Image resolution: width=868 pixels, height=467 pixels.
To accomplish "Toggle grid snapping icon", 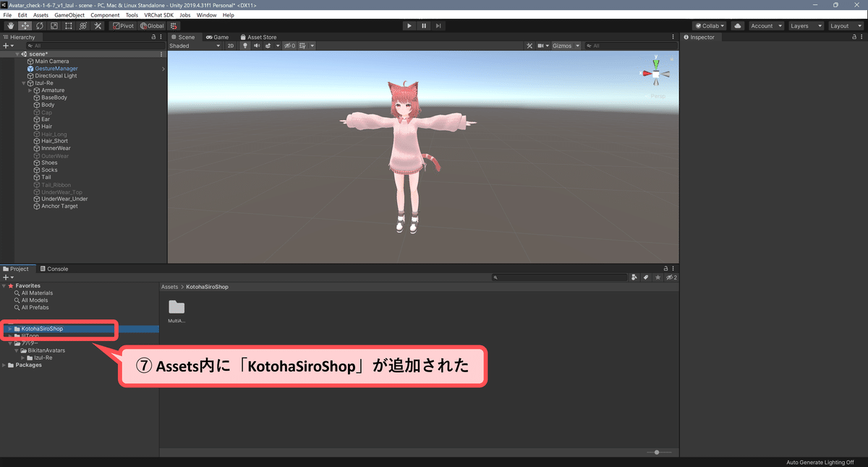I will point(174,26).
